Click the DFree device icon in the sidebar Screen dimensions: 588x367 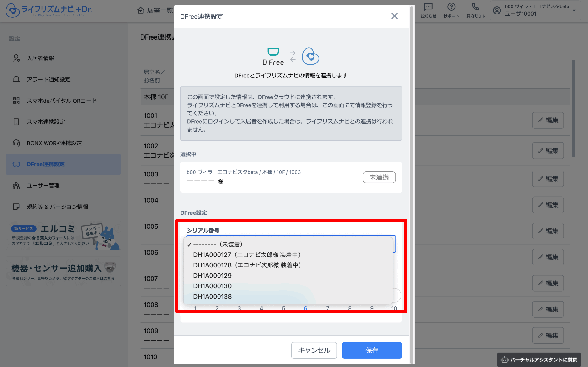[16, 164]
